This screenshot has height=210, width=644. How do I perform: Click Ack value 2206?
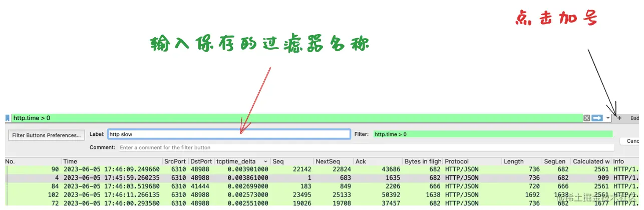coord(393,186)
